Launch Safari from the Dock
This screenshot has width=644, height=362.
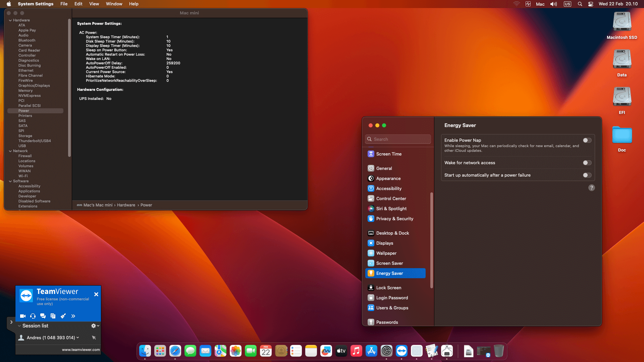pos(175,351)
